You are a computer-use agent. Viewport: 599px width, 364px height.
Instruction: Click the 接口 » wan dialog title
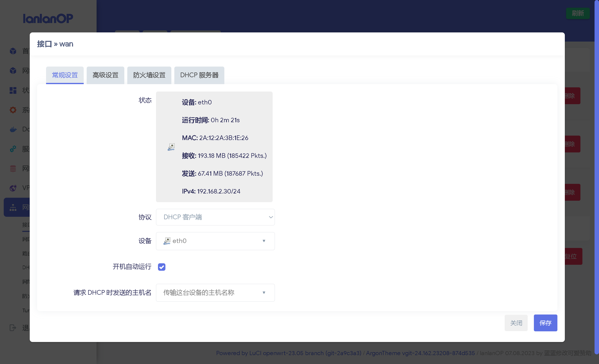[x=55, y=44]
